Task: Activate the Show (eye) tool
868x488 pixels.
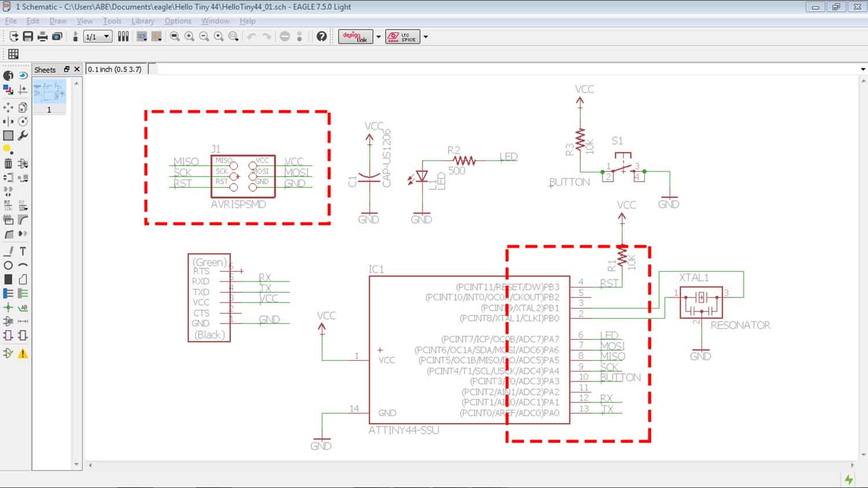Action: pos(23,75)
